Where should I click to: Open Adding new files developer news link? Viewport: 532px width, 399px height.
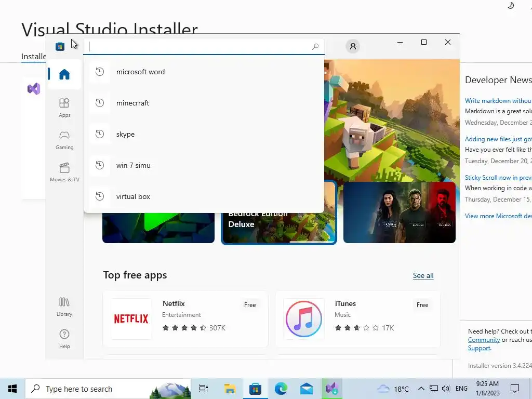pyautogui.click(x=498, y=139)
